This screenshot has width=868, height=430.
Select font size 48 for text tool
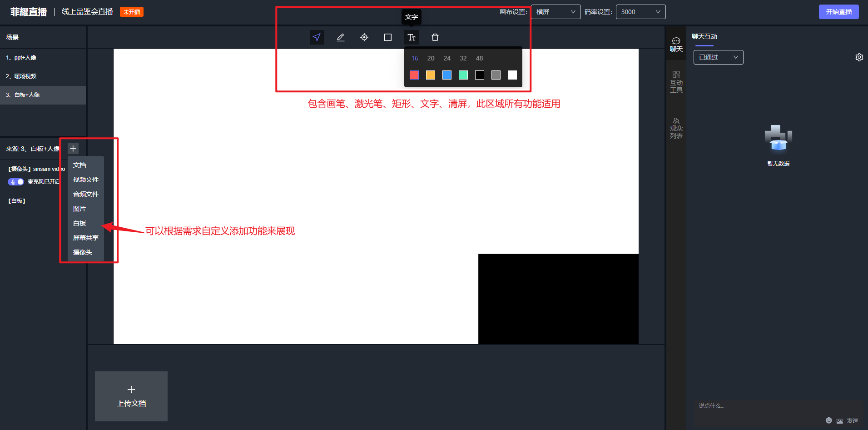pyautogui.click(x=479, y=58)
